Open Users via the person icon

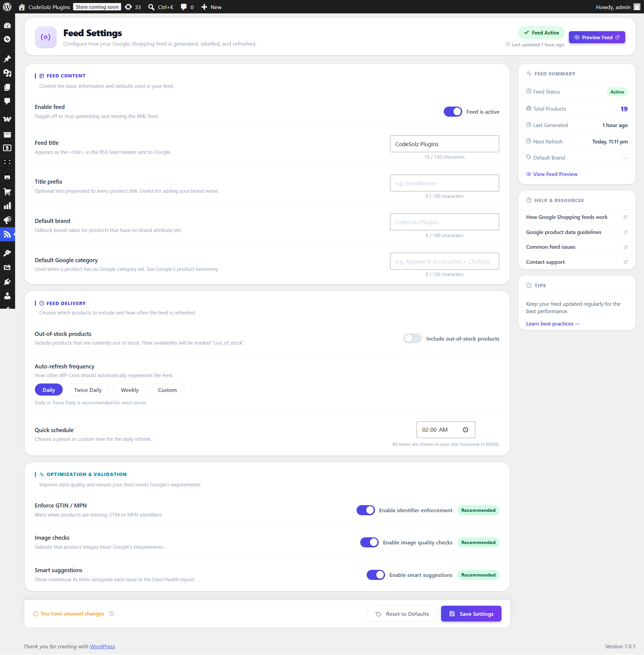[7, 296]
